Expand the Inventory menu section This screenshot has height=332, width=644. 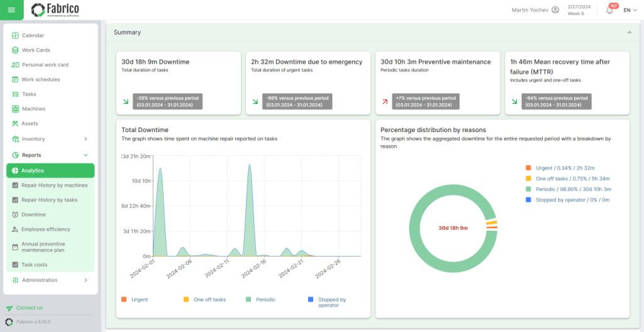50,139
